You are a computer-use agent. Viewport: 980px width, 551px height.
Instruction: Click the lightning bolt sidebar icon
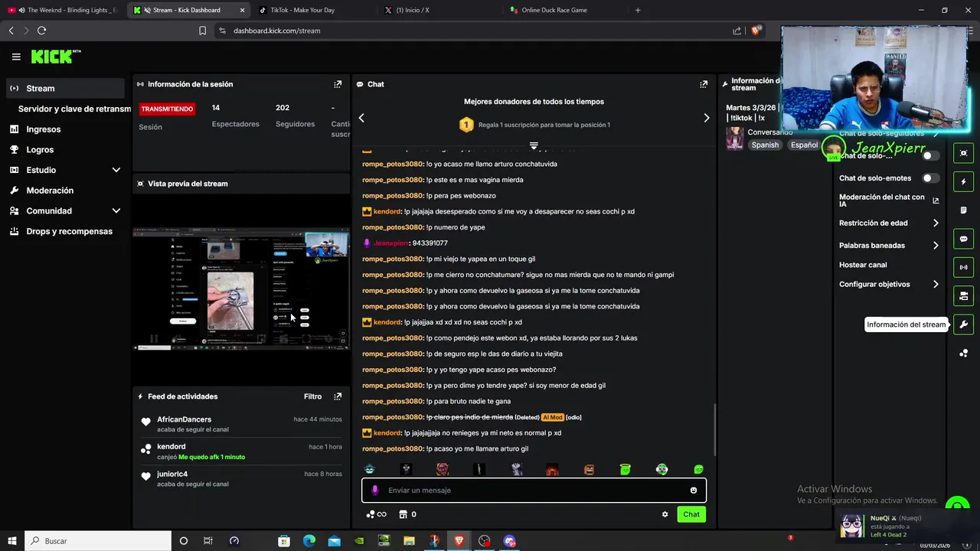tap(963, 182)
